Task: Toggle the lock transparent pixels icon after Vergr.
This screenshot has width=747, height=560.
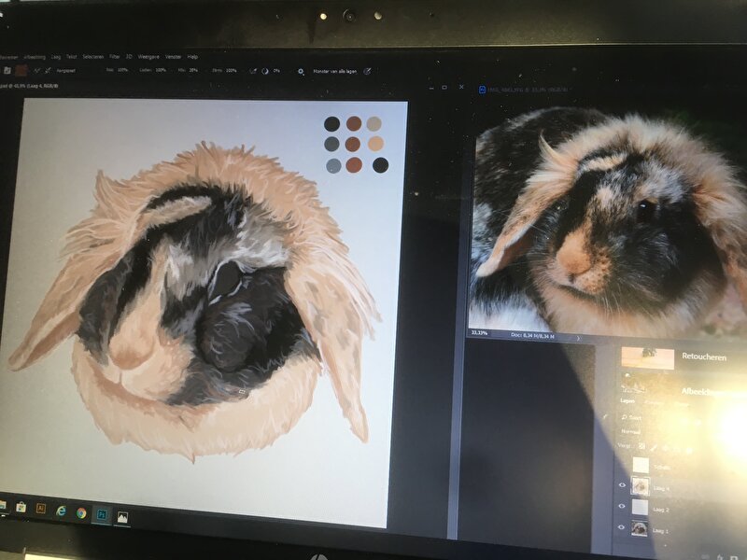Action: (642, 447)
